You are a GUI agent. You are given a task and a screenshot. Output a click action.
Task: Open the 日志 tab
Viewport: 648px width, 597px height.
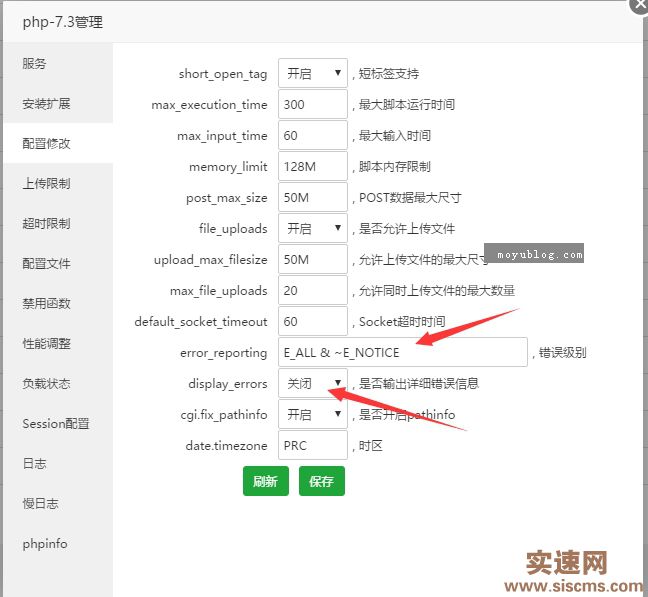pos(58,464)
